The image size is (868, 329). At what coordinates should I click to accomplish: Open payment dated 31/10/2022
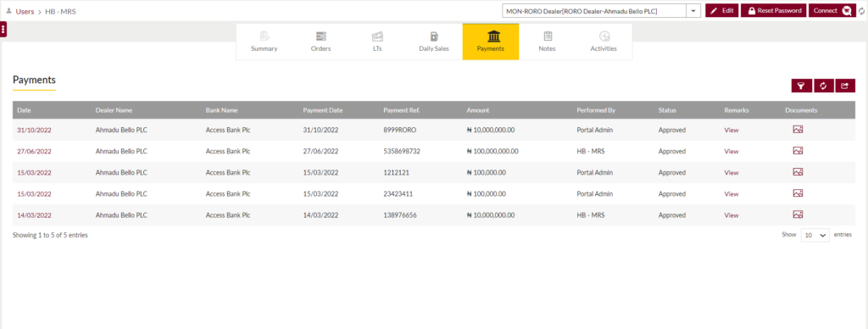[x=34, y=130]
